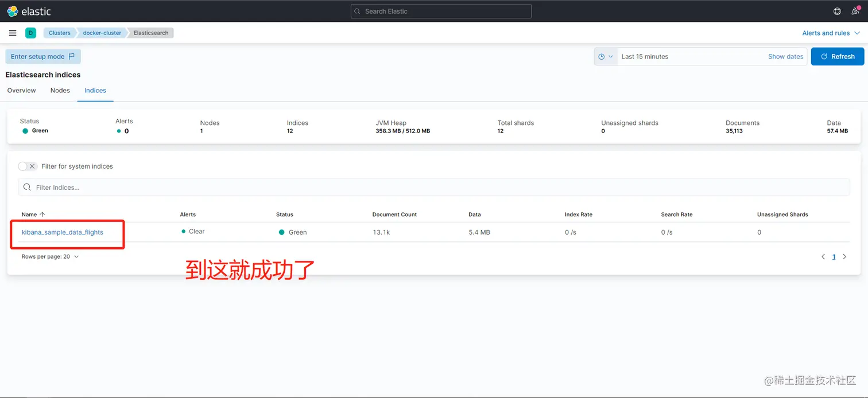Select the Indices tab
The height and width of the screenshot is (398, 868).
(95, 91)
